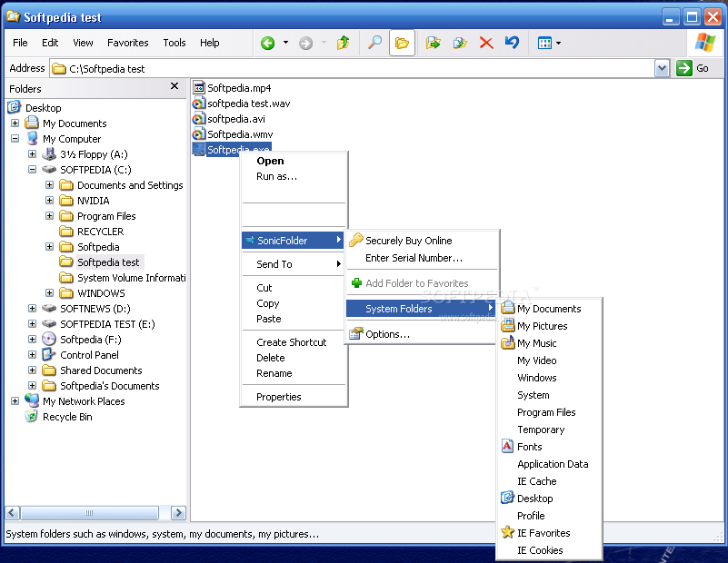Open the Edit menu

pos(50,43)
